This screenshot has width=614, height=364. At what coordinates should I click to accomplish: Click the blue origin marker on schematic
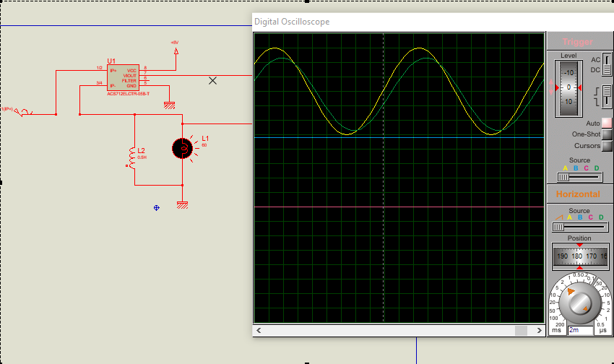[x=156, y=208]
